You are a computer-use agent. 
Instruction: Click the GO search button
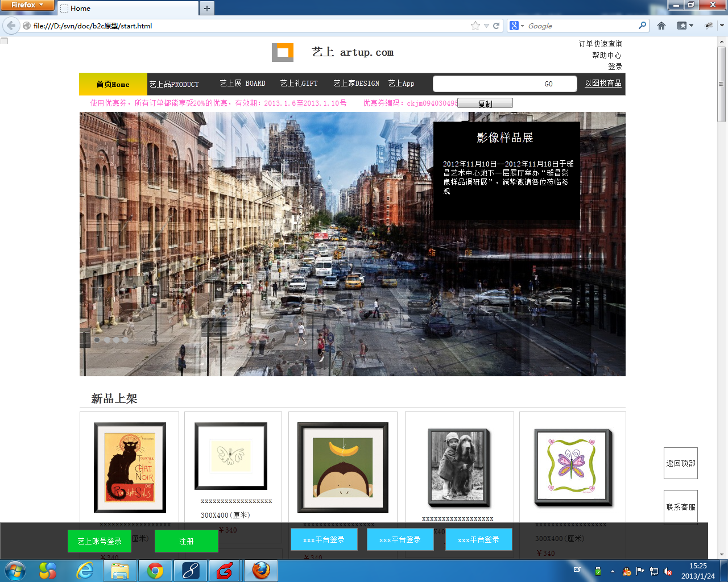click(x=548, y=84)
